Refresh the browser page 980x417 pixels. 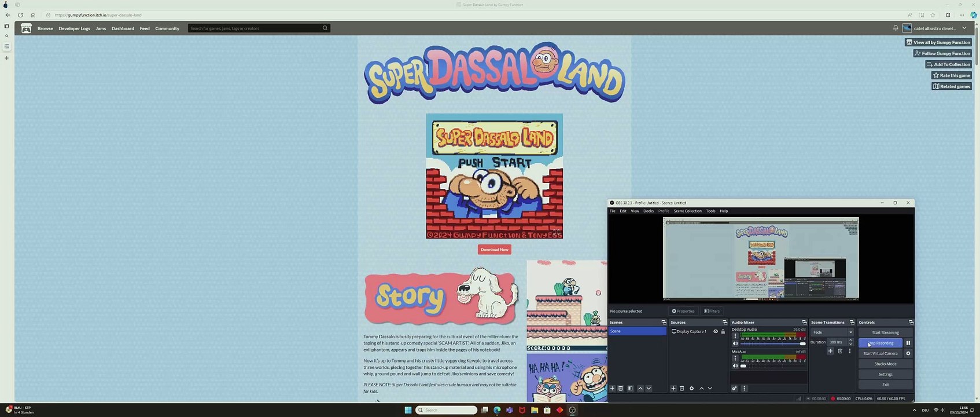(20, 15)
